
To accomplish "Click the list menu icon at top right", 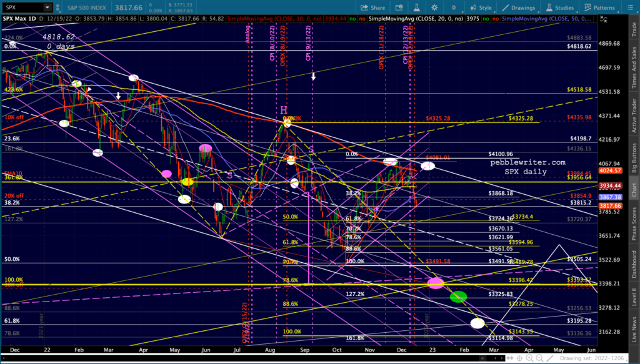I will coord(631,8).
